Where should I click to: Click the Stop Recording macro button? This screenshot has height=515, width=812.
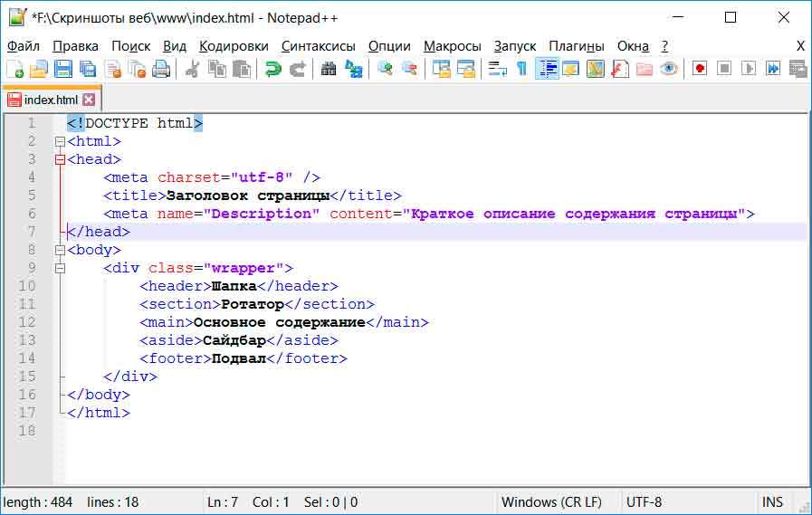click(x=724, y=69)
